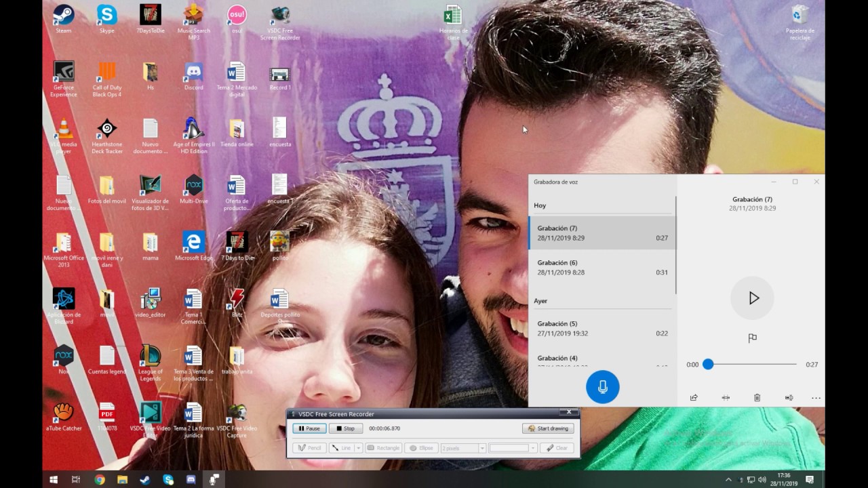The width and height of the screenshot is (868, 488).
Task: Open the aTube Catcher desktop icon
Action: [64, 416]
